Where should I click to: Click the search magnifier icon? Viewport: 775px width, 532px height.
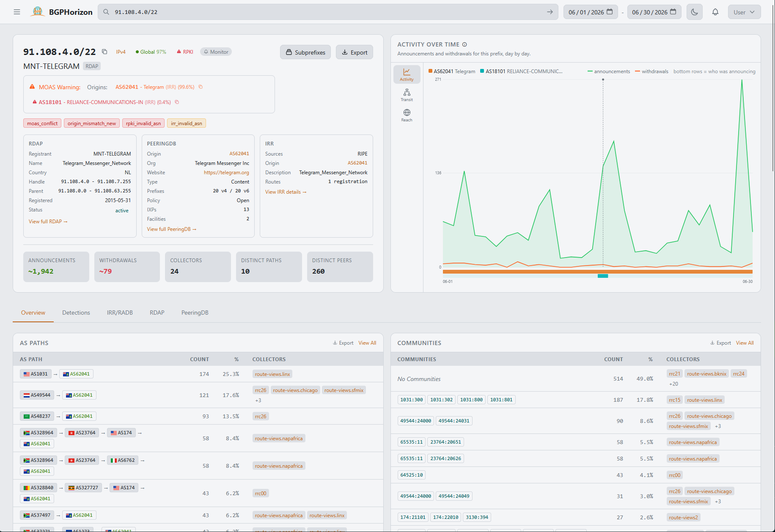pos(106,12)
